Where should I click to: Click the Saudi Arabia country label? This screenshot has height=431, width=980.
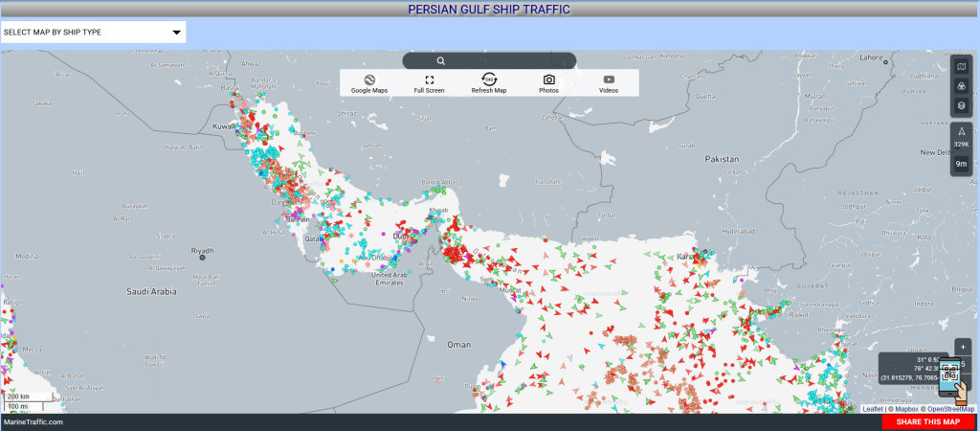point(151,291)
